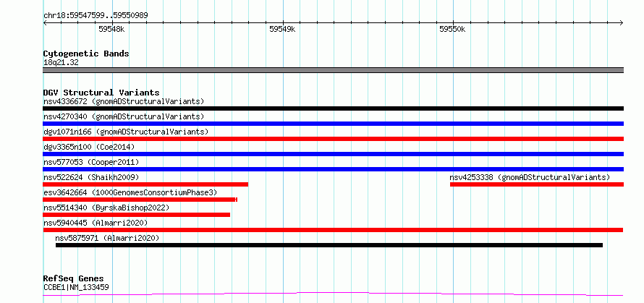Click the chr18:59547599..59550989 coordinates text
The width and height of the screenshot is (644, 303).
tap(96, 15)
